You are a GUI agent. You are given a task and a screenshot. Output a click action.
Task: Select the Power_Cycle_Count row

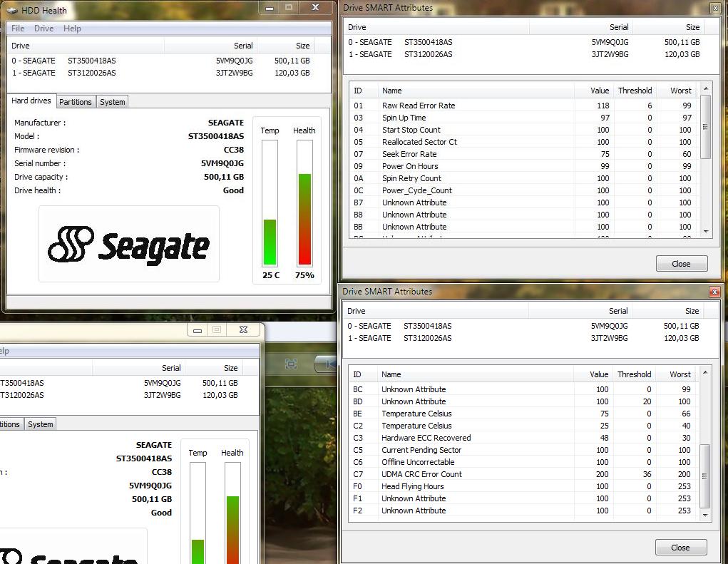point(524,190)
